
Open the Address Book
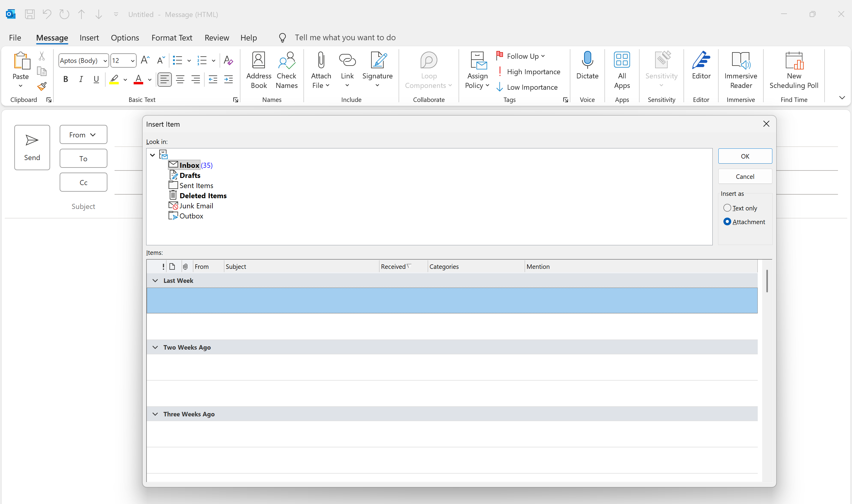[x=259, y=70]
